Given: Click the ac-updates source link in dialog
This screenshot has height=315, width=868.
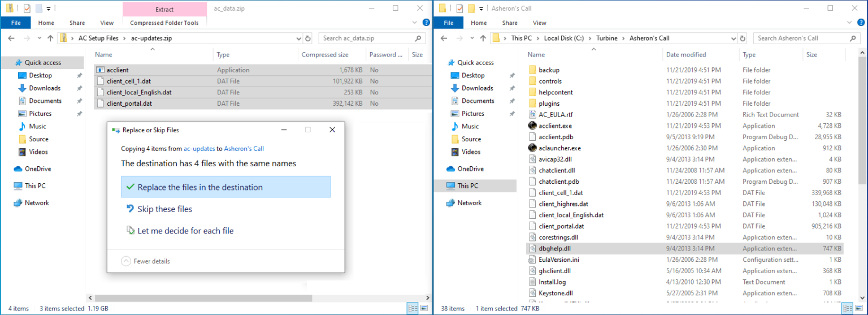Looking at the screenshot, I should click(x=199, y=149).
